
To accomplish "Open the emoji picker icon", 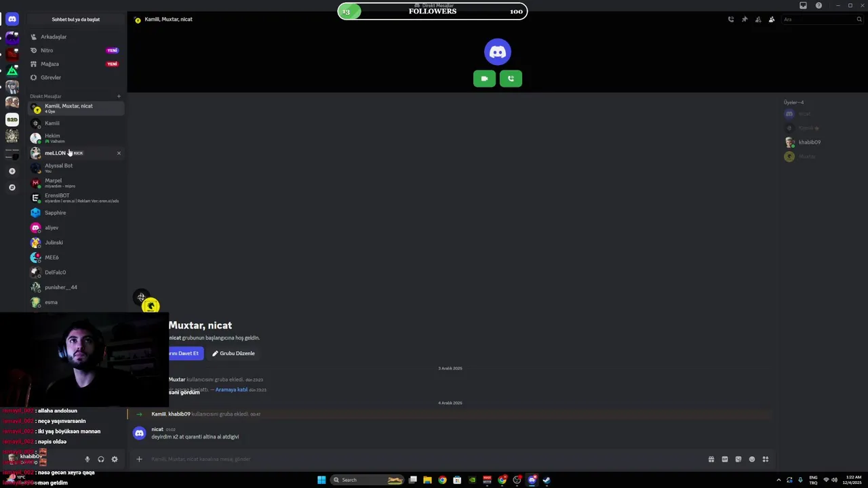I will point(751,460).
